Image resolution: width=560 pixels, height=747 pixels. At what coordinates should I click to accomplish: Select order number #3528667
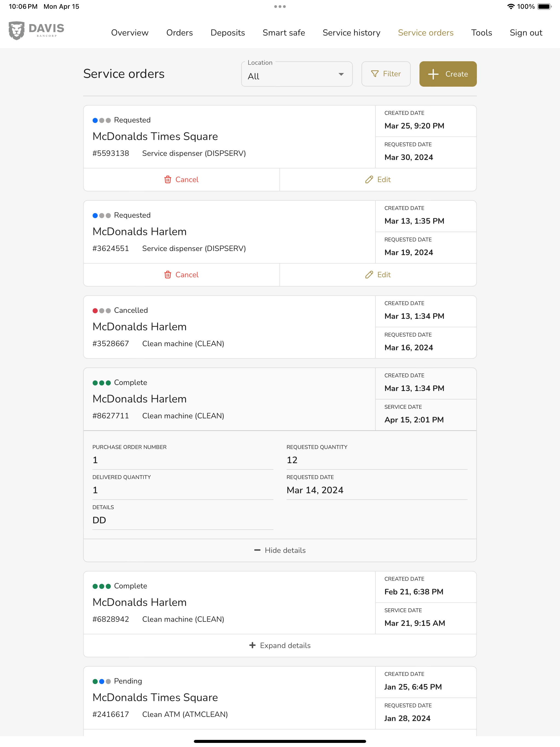111,344
